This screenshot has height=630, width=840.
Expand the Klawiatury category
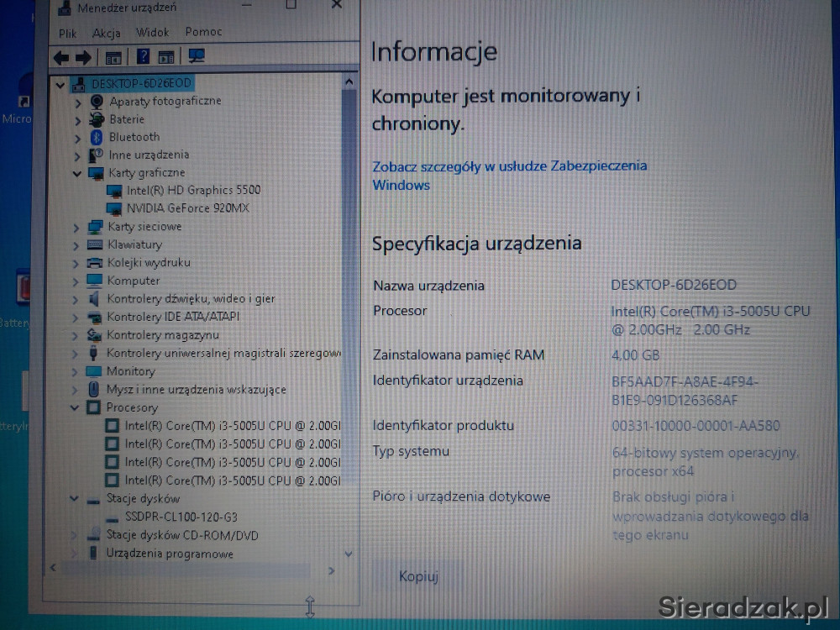[76, 246]
